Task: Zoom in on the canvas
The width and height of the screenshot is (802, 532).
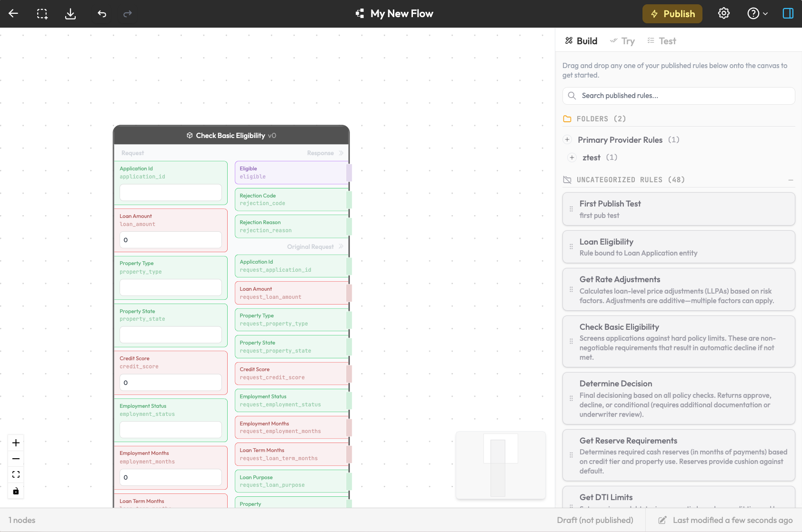Action: tap(16, 443)
